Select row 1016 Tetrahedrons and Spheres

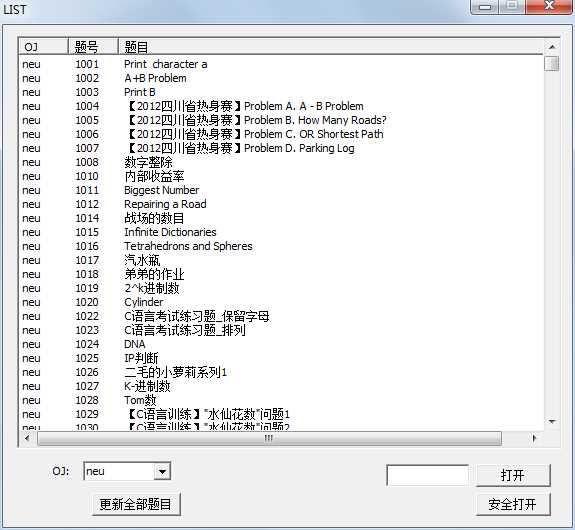[281, 246]
